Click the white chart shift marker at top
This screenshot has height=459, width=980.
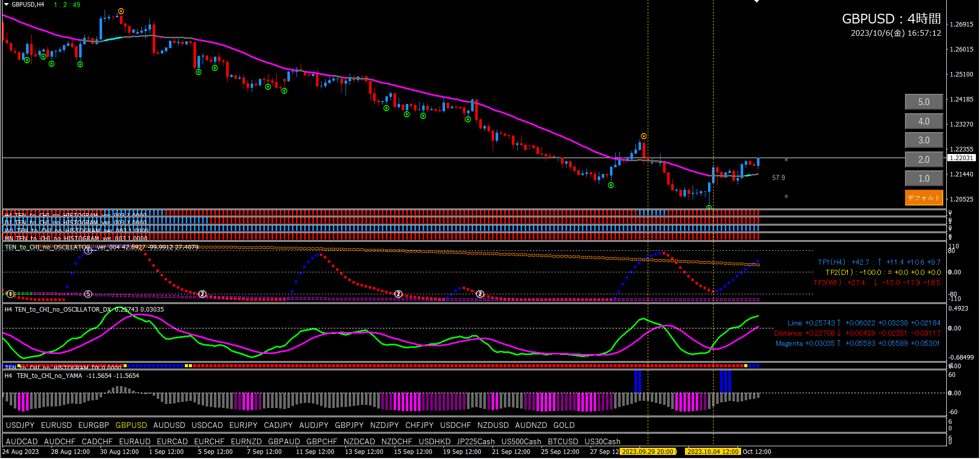[x=756, y=2]
